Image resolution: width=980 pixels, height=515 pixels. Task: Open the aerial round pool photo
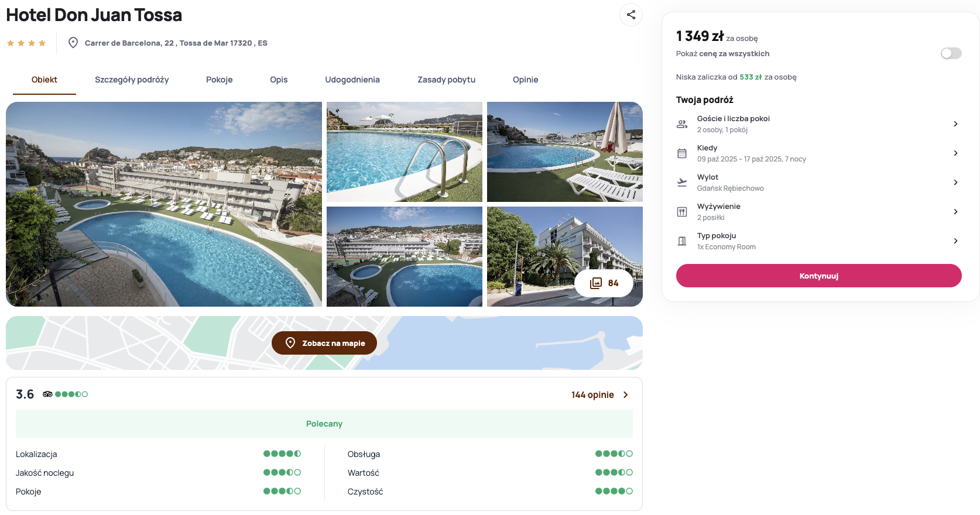coord(405,256)
